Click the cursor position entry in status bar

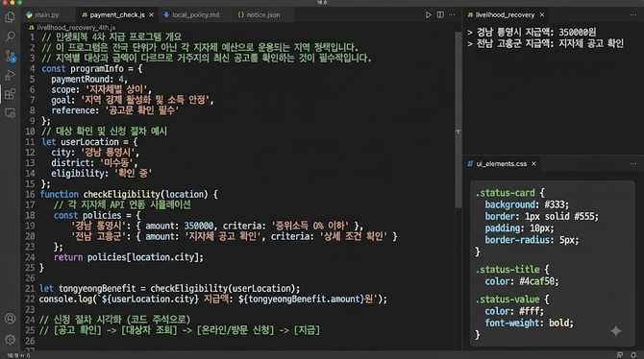19,355
